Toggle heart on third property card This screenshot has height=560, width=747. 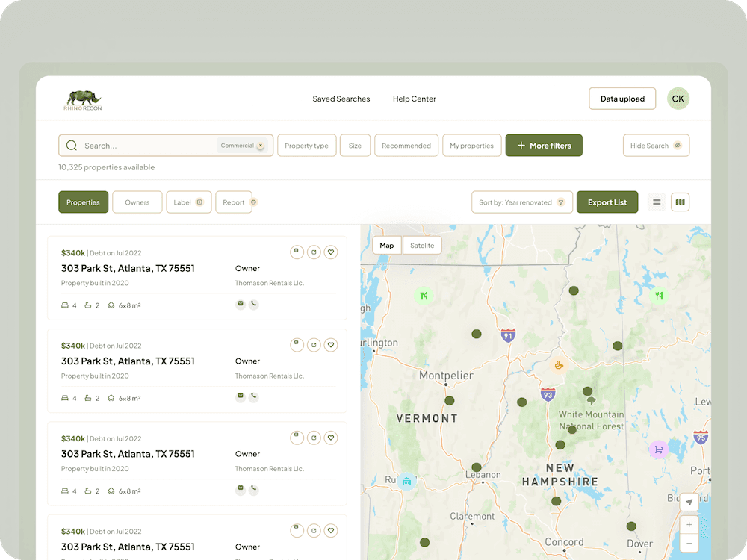click(331, 437)
